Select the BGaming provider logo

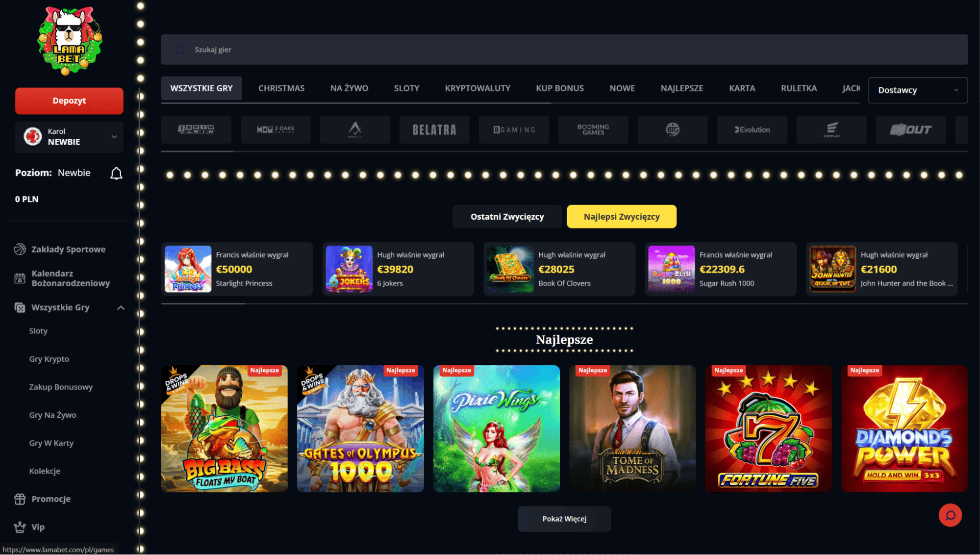point(514,130)
